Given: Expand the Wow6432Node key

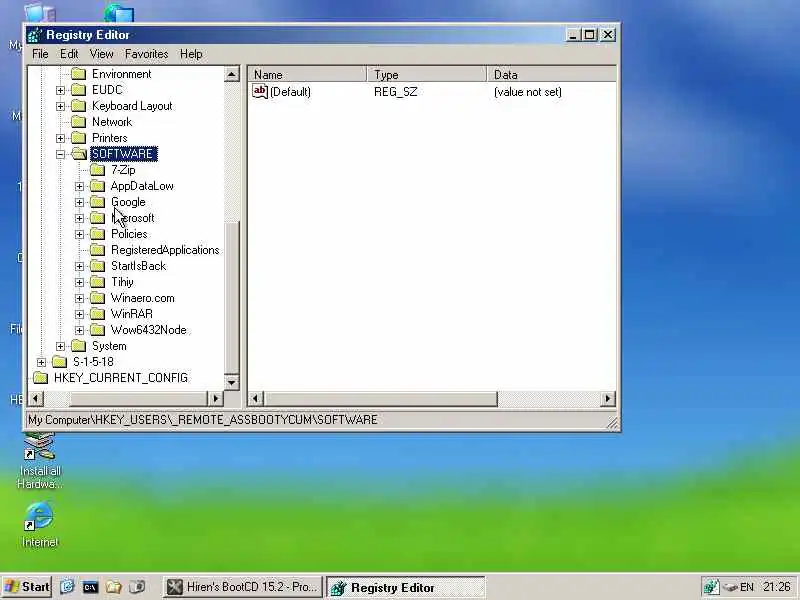Looking at the screenshot, I should tap(79, 330).
